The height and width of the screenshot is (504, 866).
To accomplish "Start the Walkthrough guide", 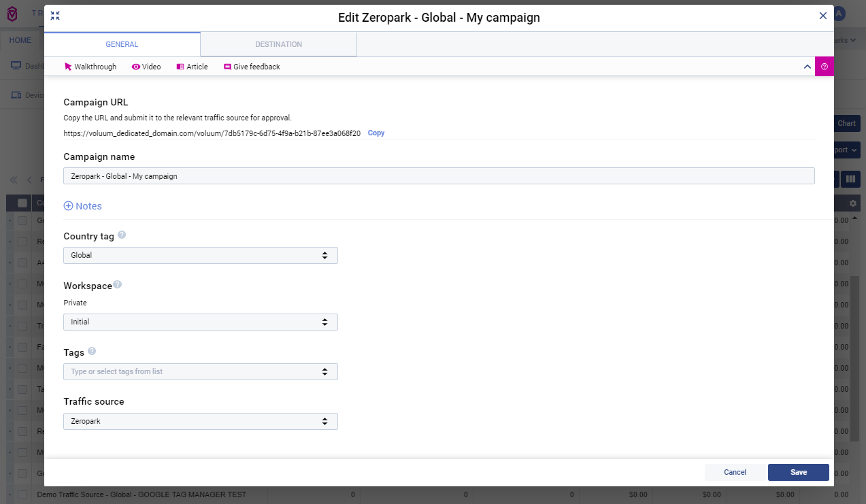I will tap(90, 67).
